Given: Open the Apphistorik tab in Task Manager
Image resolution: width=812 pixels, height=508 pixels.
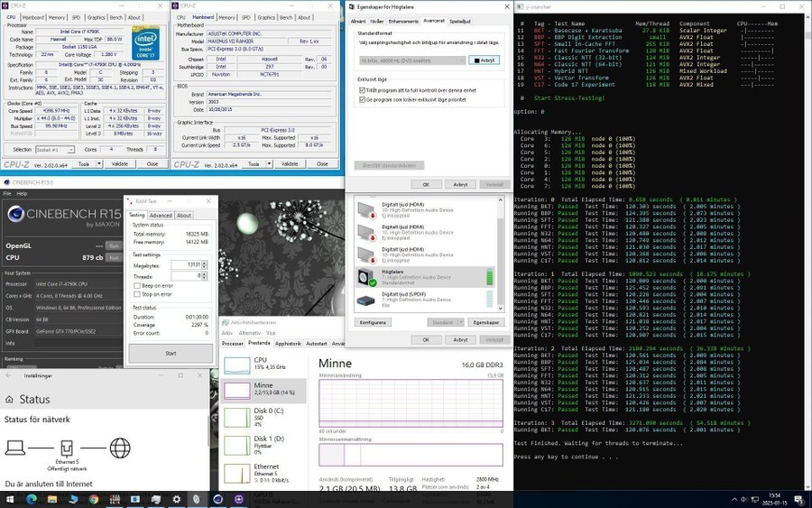Looking at the screenshot, I should tap(288, 344).
